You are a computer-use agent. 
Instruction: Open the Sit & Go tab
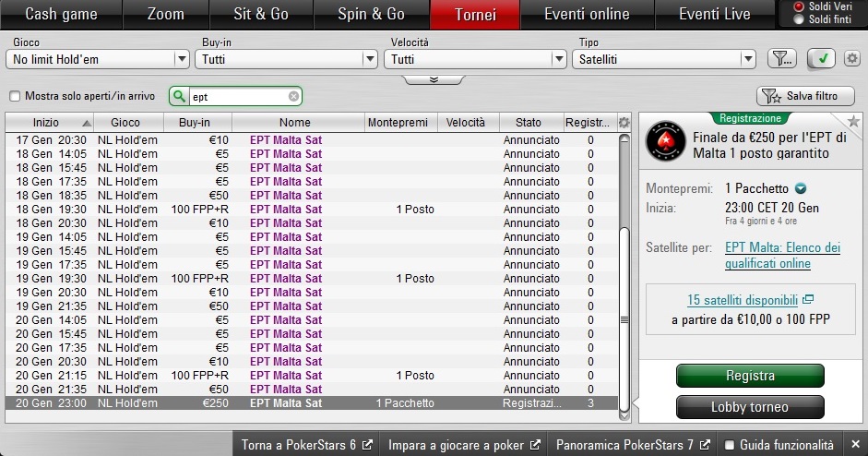261,15
